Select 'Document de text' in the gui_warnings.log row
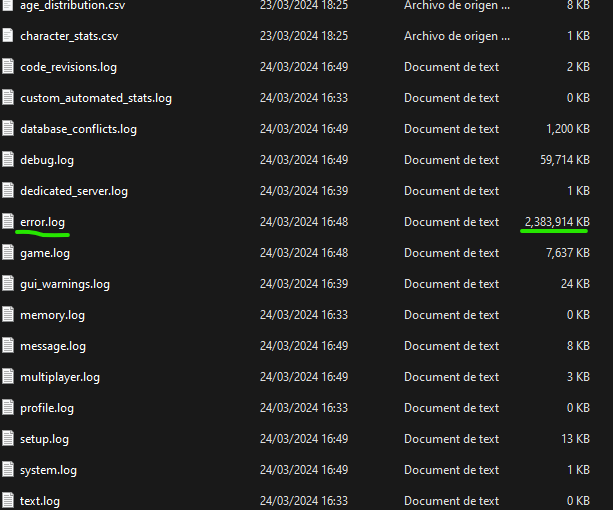The image size is (613, 510). [x=452, y=284]
